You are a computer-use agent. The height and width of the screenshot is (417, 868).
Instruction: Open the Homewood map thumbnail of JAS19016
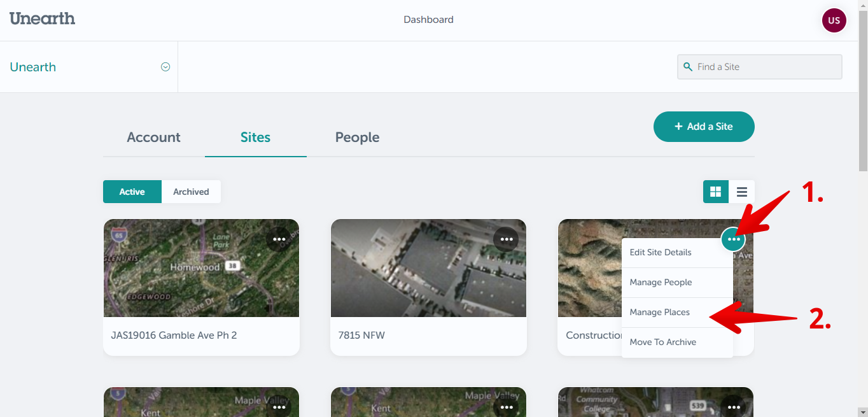point(201,268)
